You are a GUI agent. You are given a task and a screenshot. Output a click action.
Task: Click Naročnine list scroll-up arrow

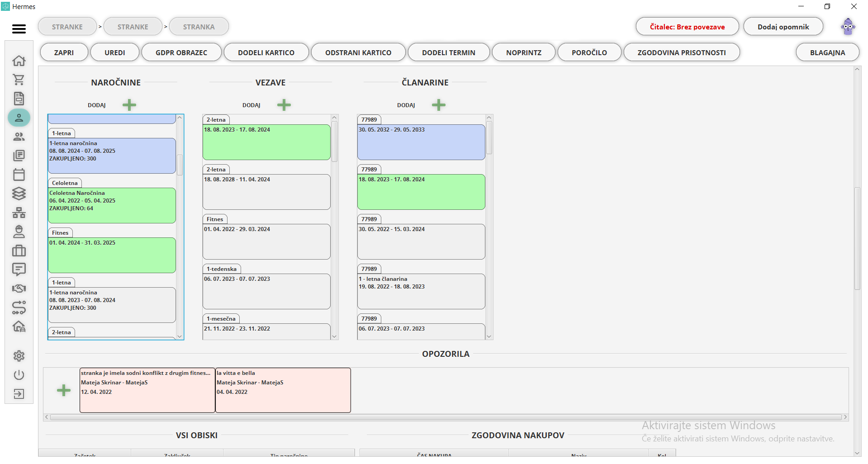(x=180, y=118)
